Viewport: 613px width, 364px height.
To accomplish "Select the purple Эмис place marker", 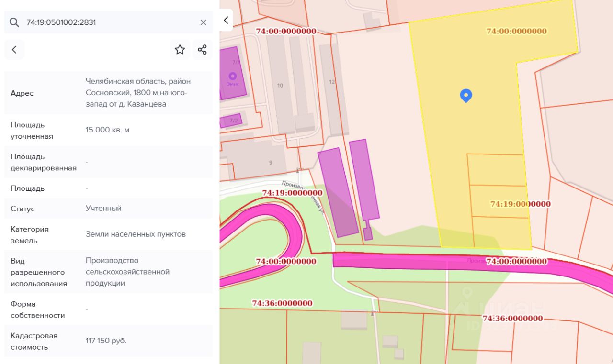I will 233,76.
